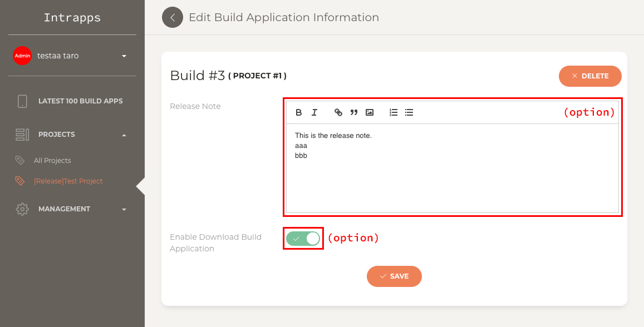Click the phone icon beside Latest 100 Build Apps
The width and height of the screenshot is (644, 327).
pos(22,101)
